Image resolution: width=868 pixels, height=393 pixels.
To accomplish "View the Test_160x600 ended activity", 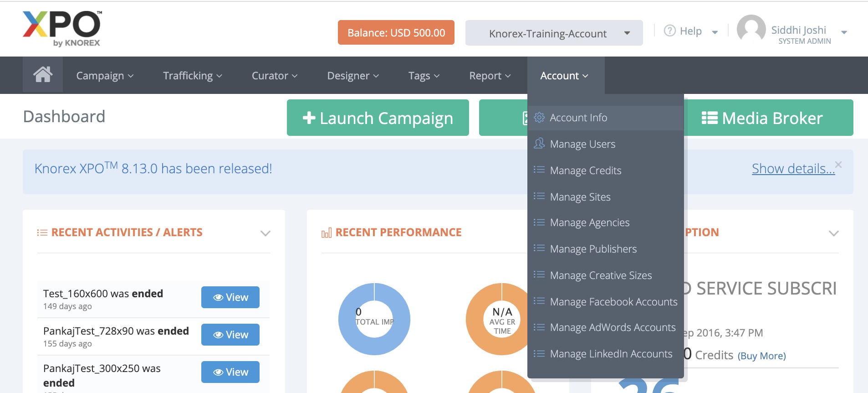I will (230, 297).
